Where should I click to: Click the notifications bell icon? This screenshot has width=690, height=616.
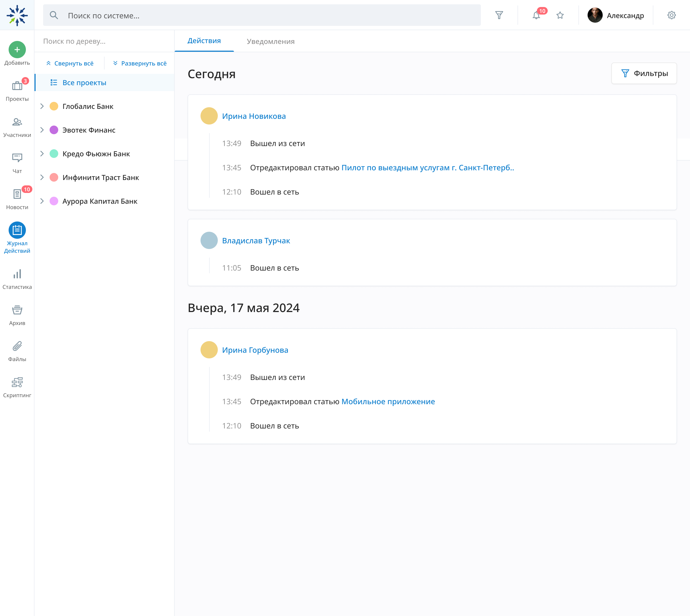[x=536, y=16]
